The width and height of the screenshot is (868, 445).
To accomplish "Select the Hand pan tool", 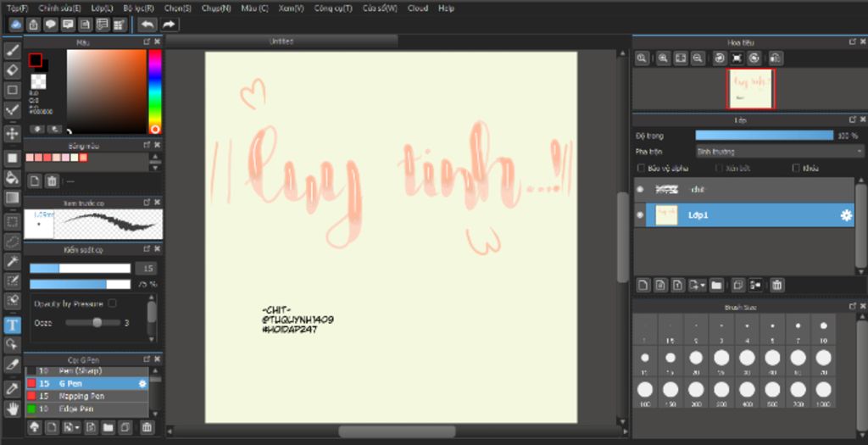I will coord(12,409).
